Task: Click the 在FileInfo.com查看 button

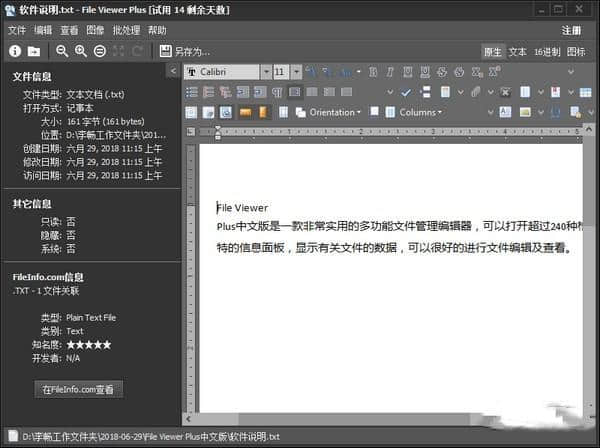Action: tap(79, 389)
